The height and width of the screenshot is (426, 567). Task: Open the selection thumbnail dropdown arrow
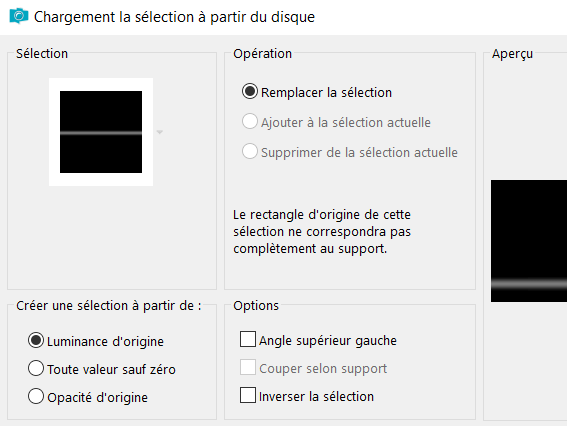click(159, 132)
